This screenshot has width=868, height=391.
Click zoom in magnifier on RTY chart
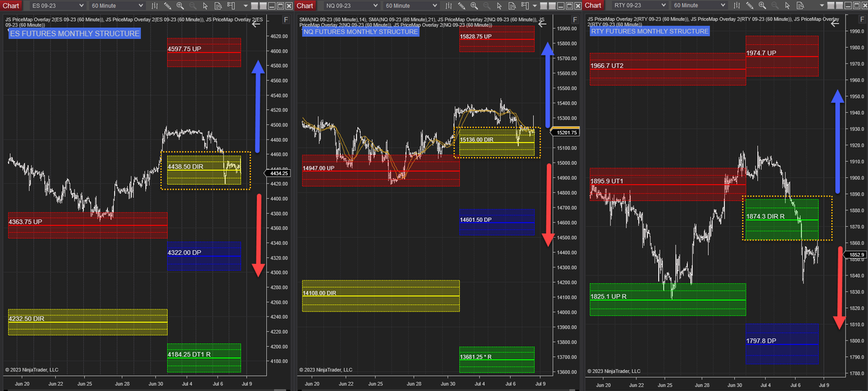tap(762, 6)
